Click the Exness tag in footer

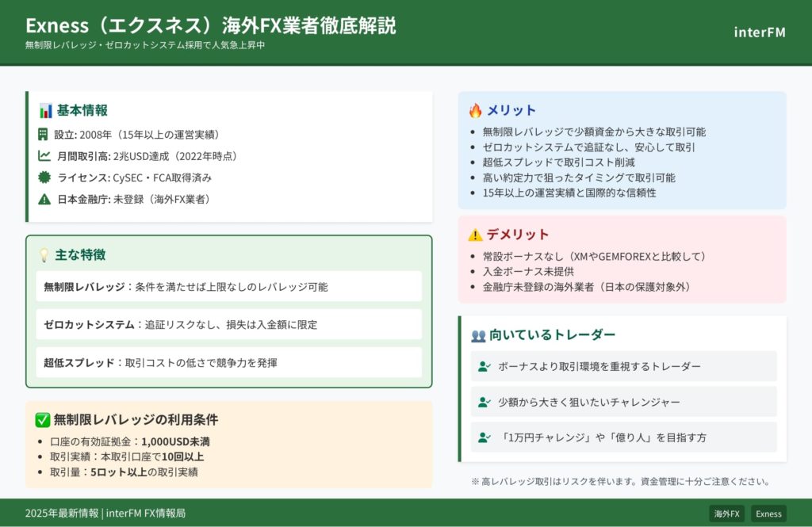pyautogui.click(x=768, y=514)
